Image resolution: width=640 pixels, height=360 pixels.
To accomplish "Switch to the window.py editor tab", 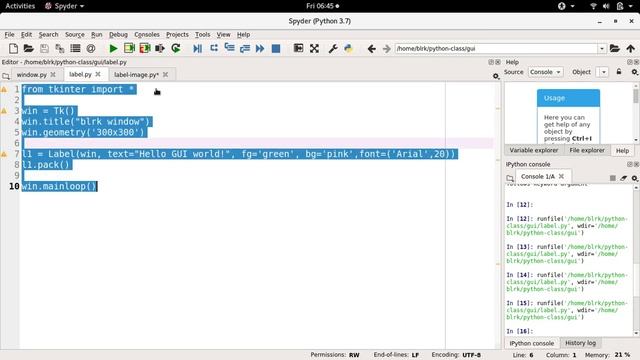I will (31, 75).
